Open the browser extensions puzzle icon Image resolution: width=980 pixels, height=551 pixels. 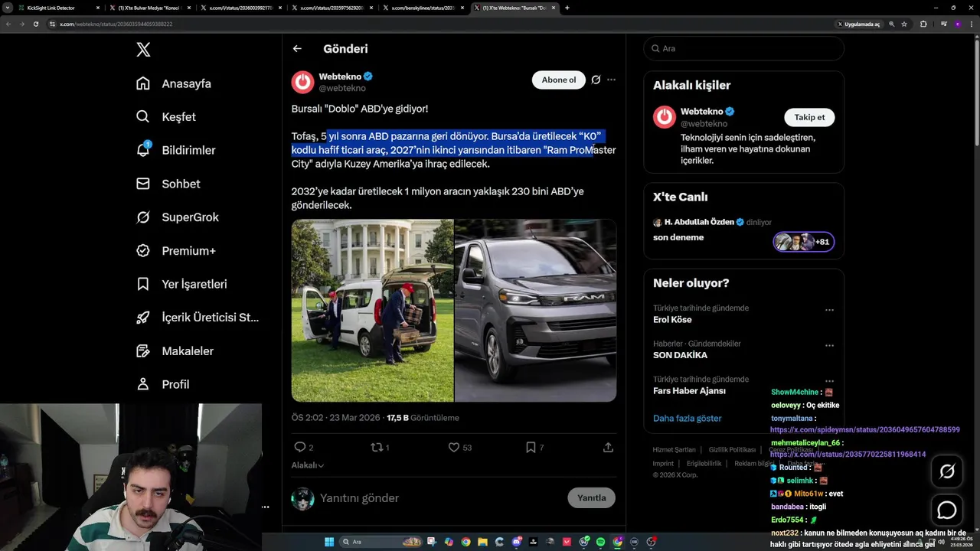tap(923, 24)
